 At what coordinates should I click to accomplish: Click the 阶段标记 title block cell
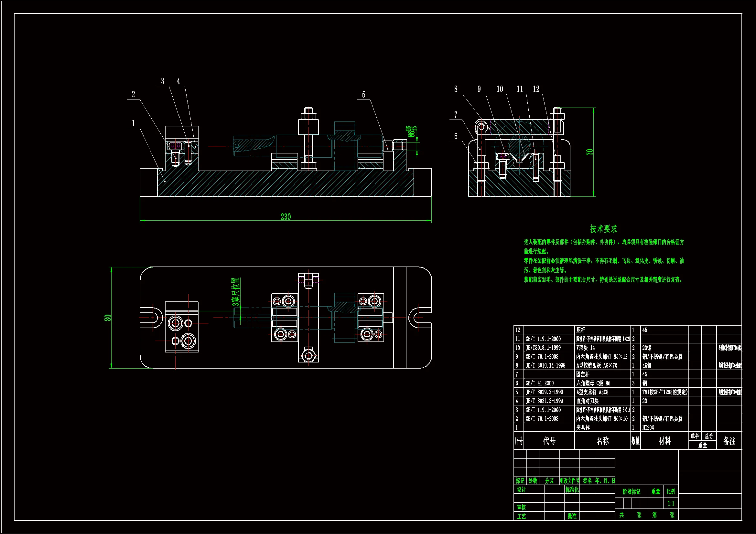click(631, 492)
